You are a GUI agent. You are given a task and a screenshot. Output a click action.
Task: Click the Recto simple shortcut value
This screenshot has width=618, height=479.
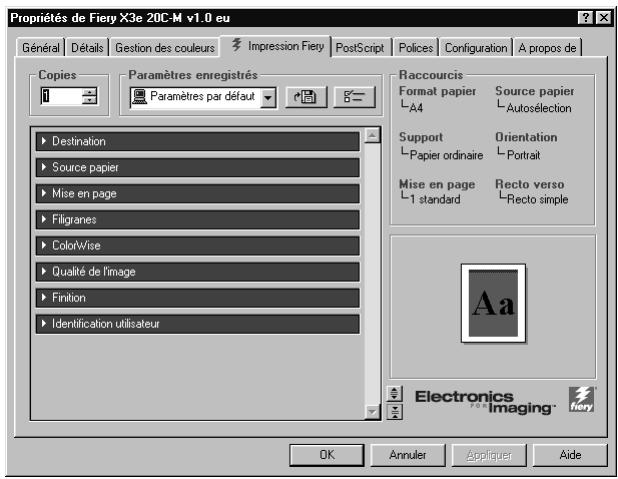point(537,199)
